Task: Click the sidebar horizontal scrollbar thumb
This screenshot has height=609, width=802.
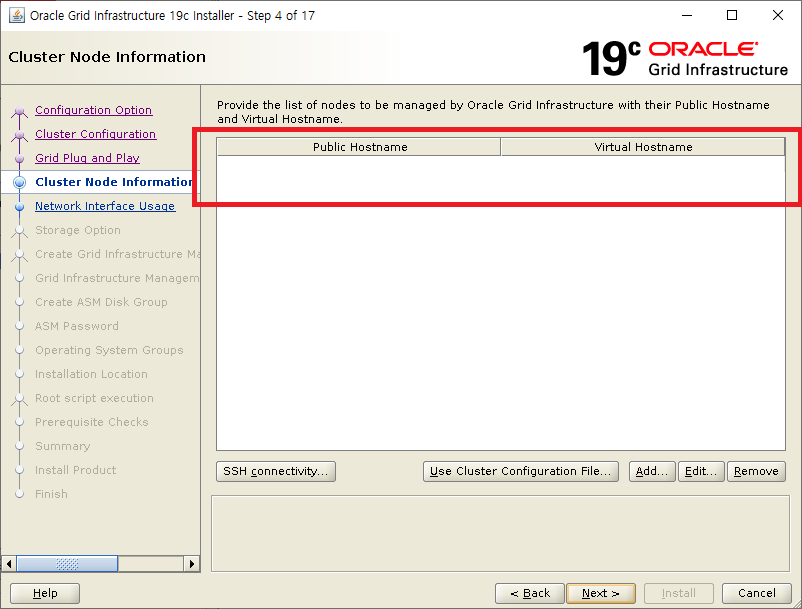Action: pyautogui.click(x=67, y=564)
